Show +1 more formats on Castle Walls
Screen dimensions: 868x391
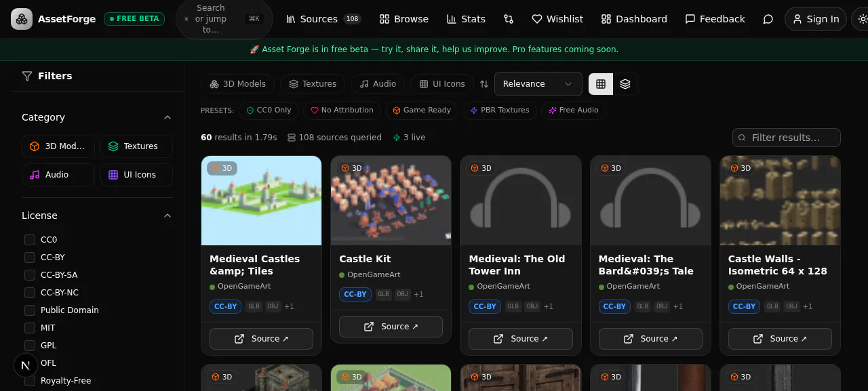coord(808,306)
